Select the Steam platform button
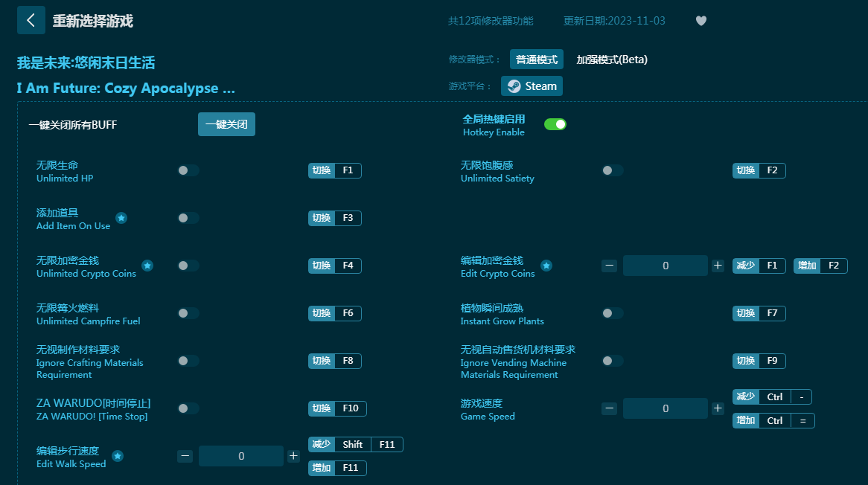This screenshot has height=485, width=868. [x=532, y=86]
